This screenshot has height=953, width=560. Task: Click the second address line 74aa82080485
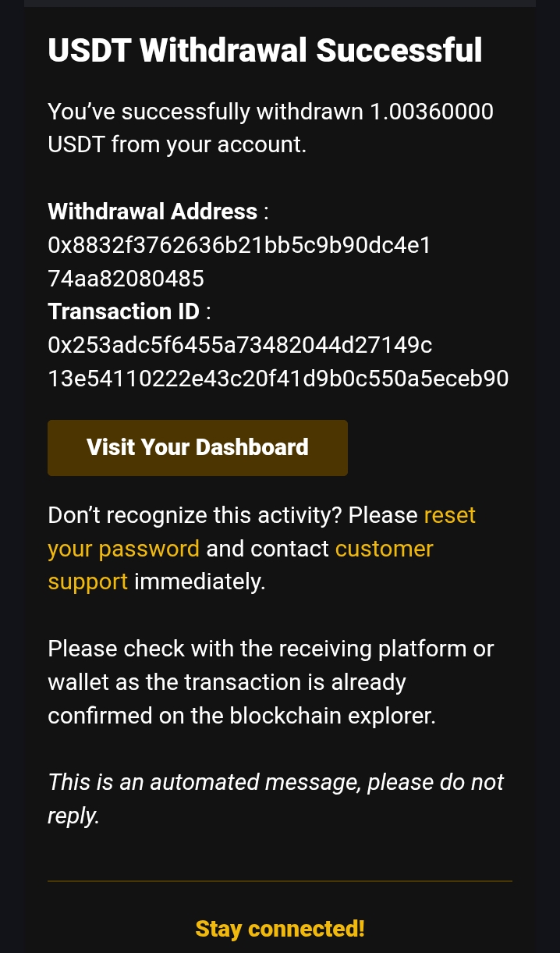point(126,279)
